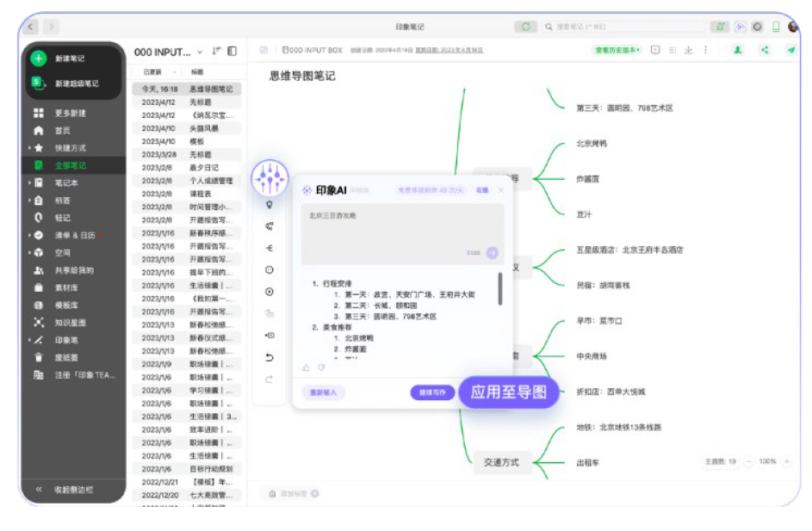Click the smiley emoji icon in mind map toolbar
Viewport: 812px width, 531px height.
click(270, 270)
